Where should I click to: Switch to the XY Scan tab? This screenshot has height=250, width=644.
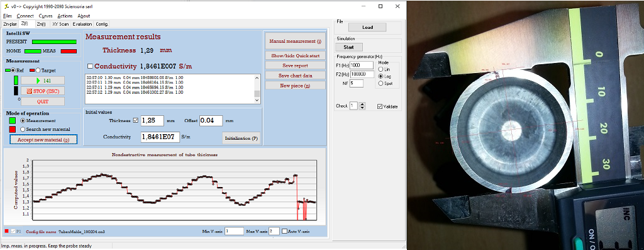[60, 25]
